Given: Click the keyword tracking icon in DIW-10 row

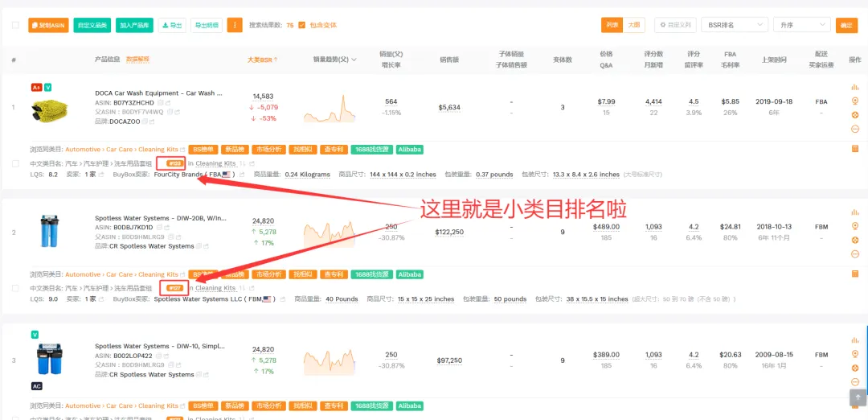Looking at the screenshot, I should tap(854, 354).
